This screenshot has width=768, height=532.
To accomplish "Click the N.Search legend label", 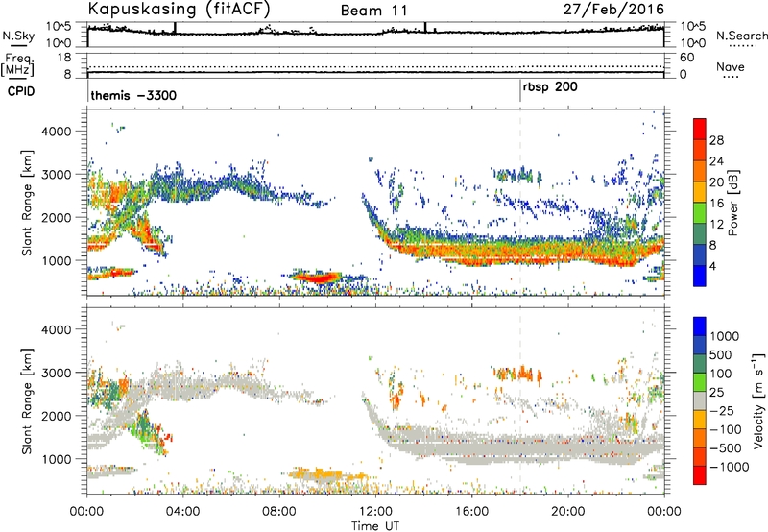I will tap(741, 36).
